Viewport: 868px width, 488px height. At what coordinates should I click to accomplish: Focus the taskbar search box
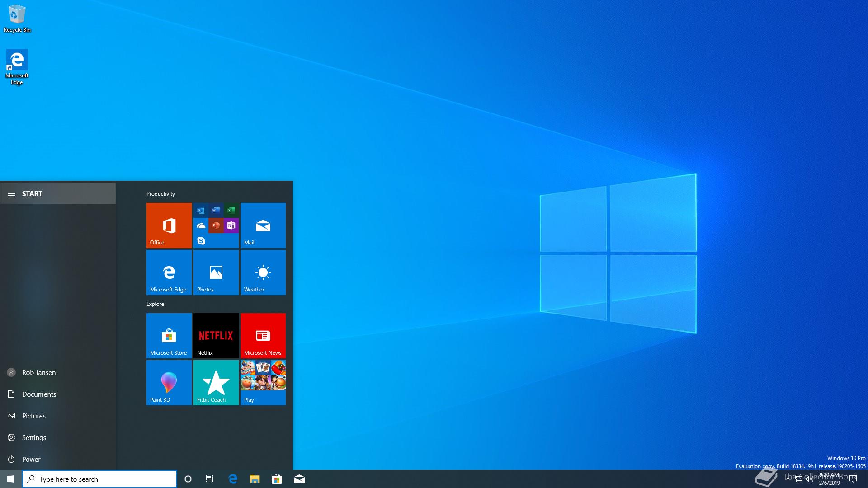tap(99, 479)
